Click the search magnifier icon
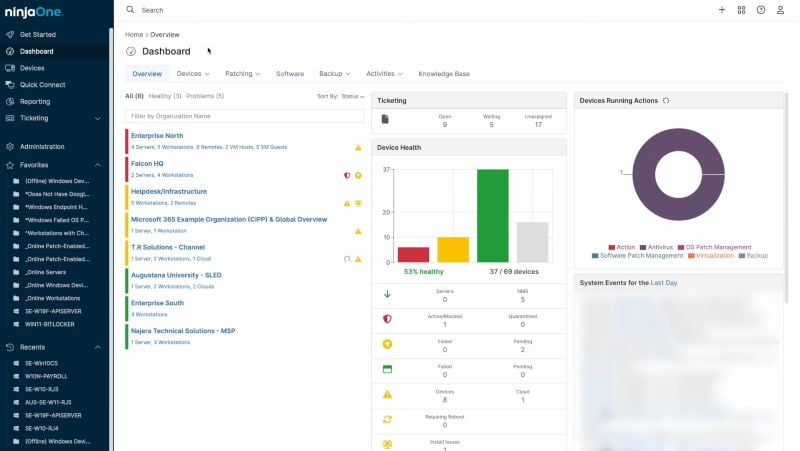Image resolution: width=800 pixels, height=451 pixels. 130,10
